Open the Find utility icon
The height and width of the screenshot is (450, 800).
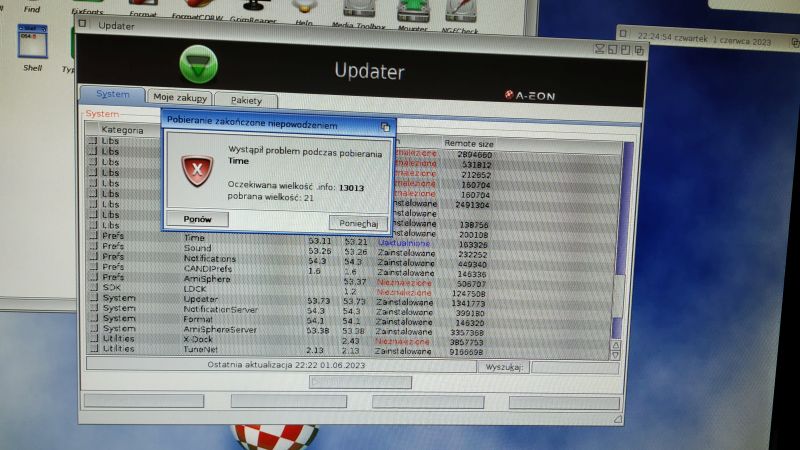(32, 9)
